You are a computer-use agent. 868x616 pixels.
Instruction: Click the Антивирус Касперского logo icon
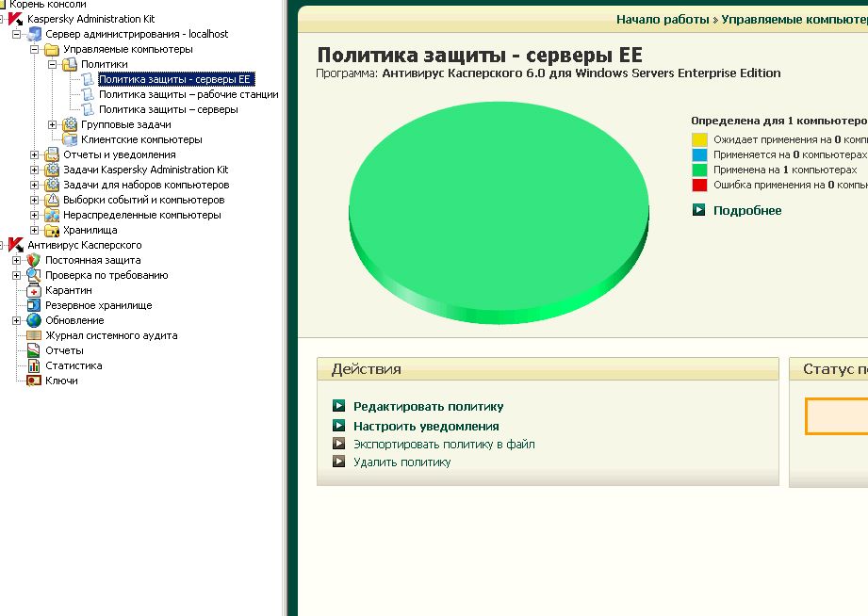tap(16, 245)
